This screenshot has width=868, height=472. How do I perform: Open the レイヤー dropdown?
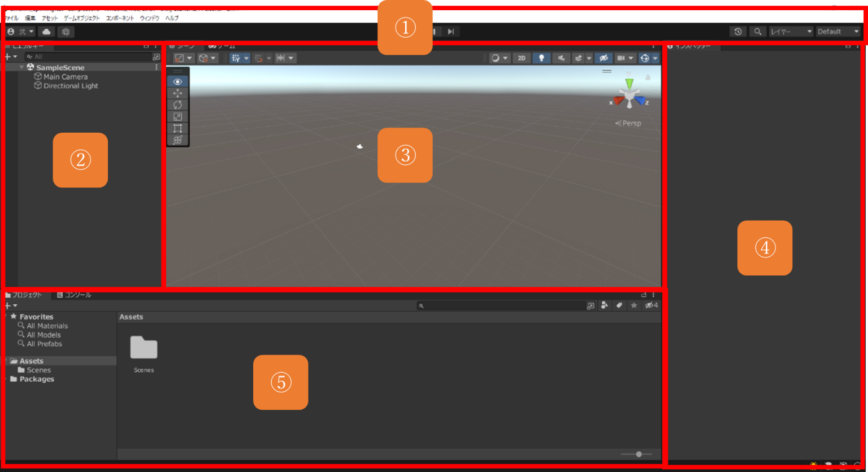790,31
